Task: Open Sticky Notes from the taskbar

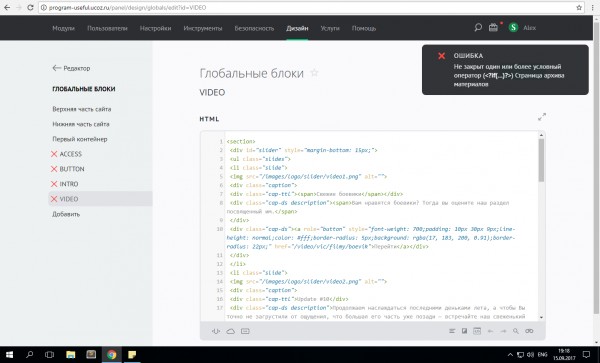Action: (132, 355)
